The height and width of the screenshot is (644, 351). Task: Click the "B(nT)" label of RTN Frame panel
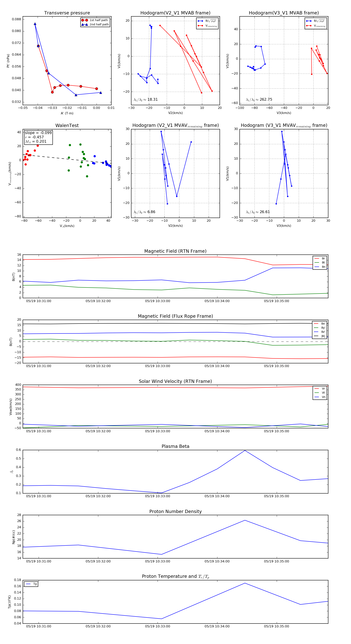(x=13, y=277)
